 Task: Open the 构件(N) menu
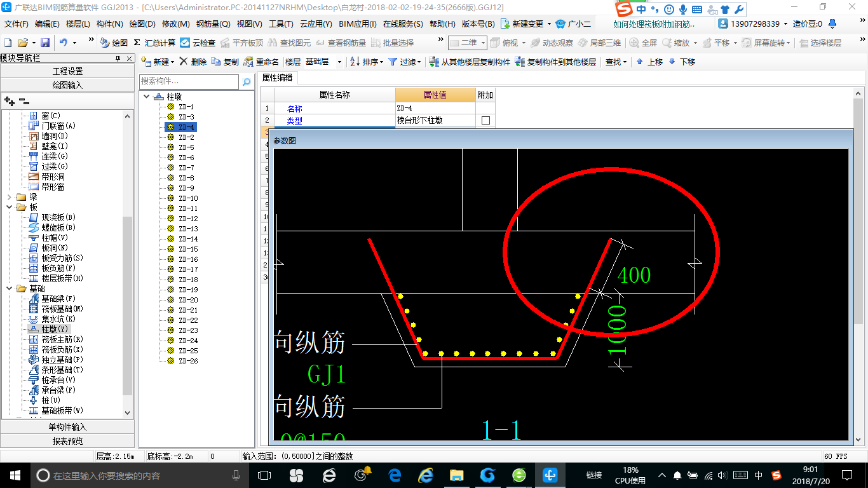coord(109,24)
